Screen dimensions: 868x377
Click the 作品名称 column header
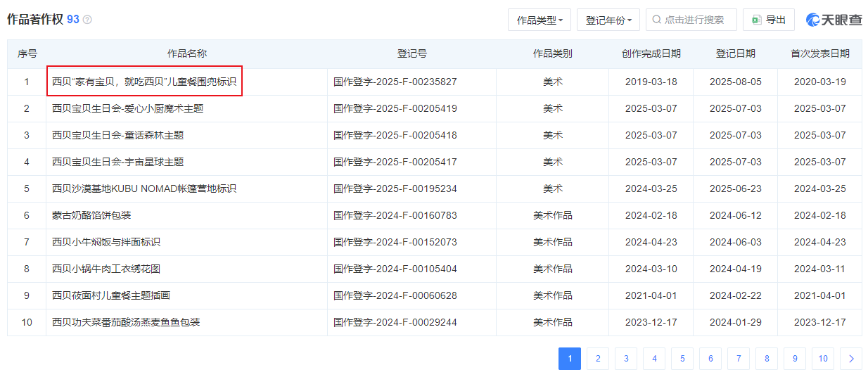tap(186, 53)
